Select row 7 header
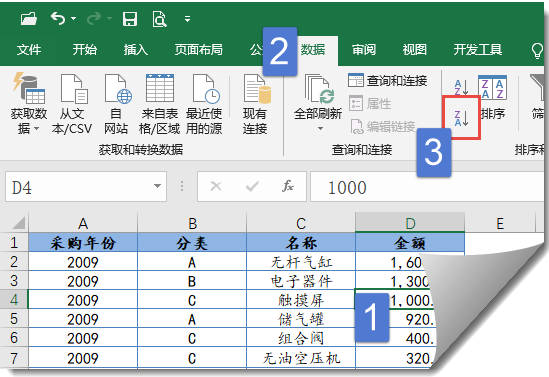This screenshot has height=377, width=549. click(x=14, y=358)
